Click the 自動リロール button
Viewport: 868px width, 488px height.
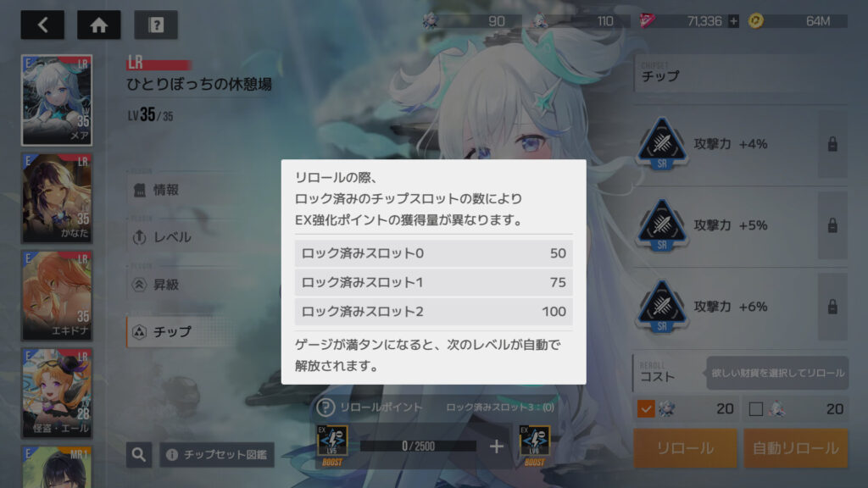pyautogui.click(x=795, y=448)
